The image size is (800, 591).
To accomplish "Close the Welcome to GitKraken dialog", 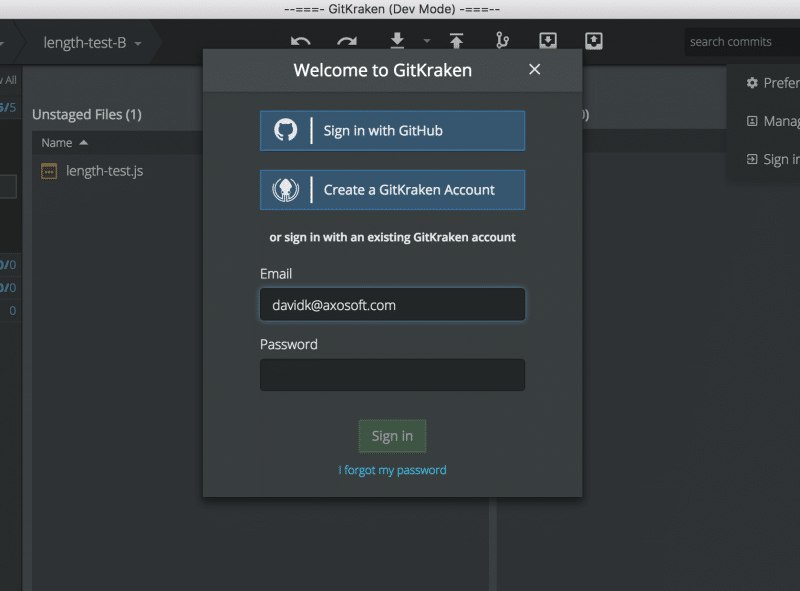I will [x=534, y=69].
